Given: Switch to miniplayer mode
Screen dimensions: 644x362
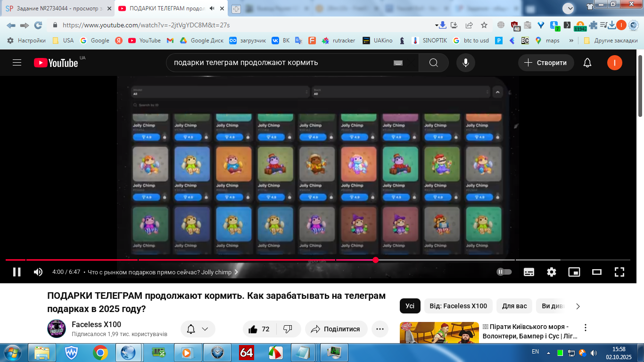Looking at the screenshot, I should pyautogui.click(x=574, y=272).
